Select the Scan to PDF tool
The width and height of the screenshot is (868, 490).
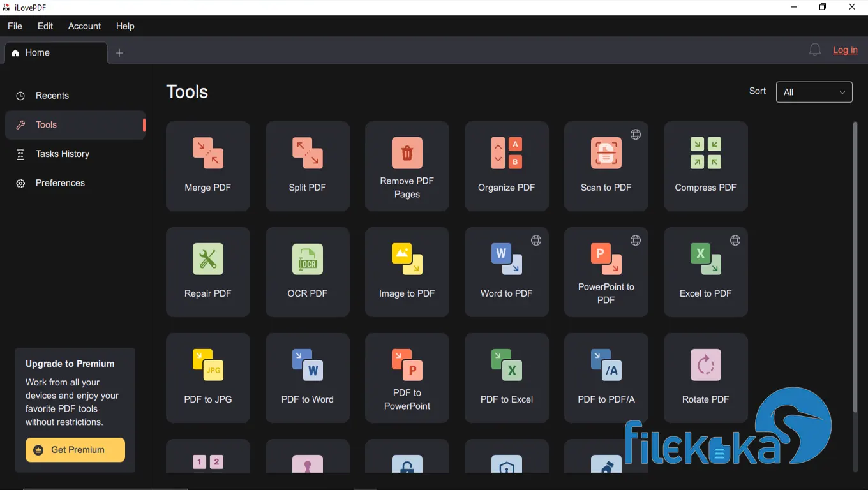point(606,166)
